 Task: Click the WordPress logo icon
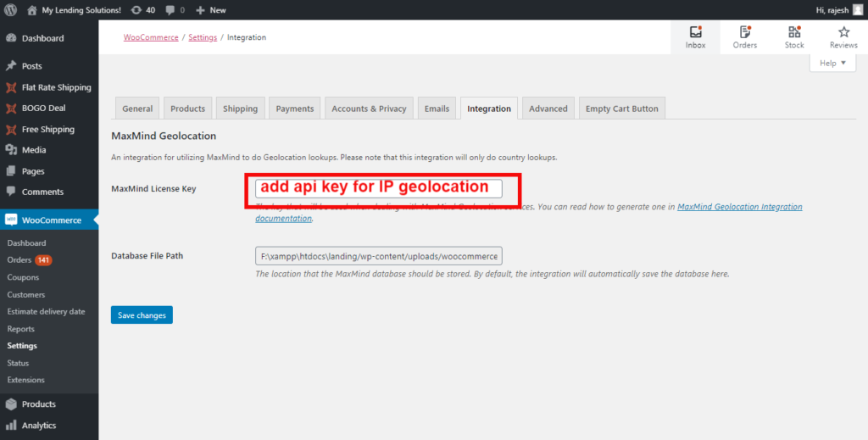pos(10,10)
